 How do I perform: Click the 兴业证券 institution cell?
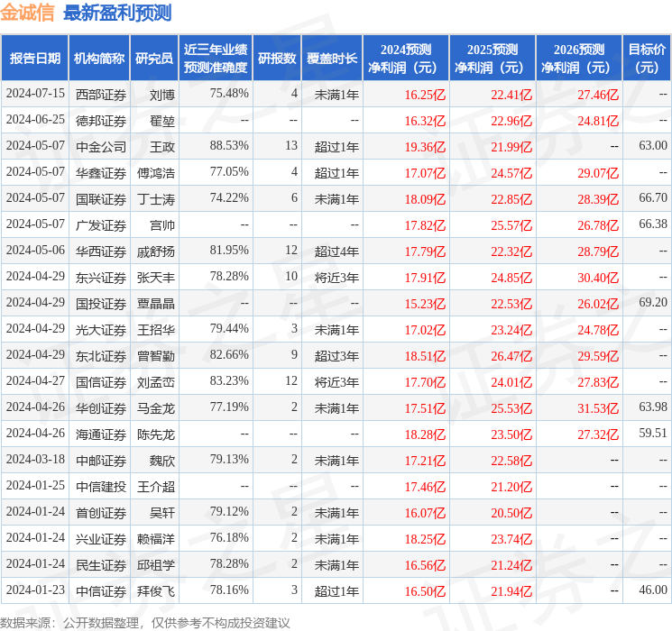click(x=101, y=538)
